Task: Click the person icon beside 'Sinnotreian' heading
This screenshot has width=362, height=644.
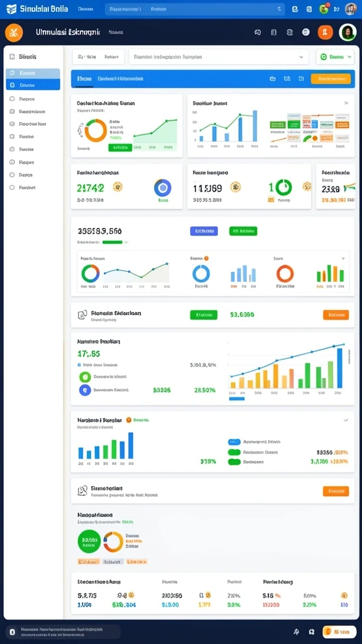Action: [82, 491]
